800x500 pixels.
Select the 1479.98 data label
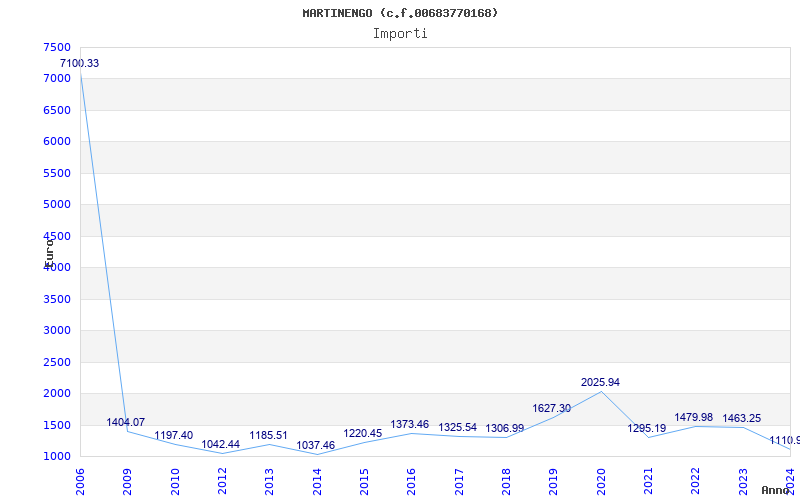(x=694, y=418)
